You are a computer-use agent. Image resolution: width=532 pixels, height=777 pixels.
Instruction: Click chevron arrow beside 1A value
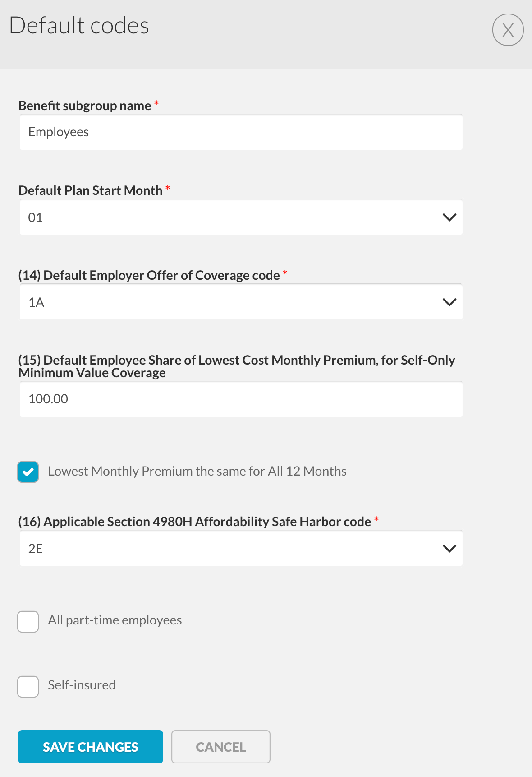pyautogui.click(x=449, y=302)
